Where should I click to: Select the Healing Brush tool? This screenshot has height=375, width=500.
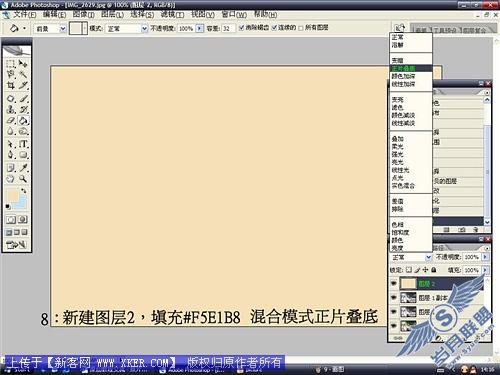pos(11,99)
